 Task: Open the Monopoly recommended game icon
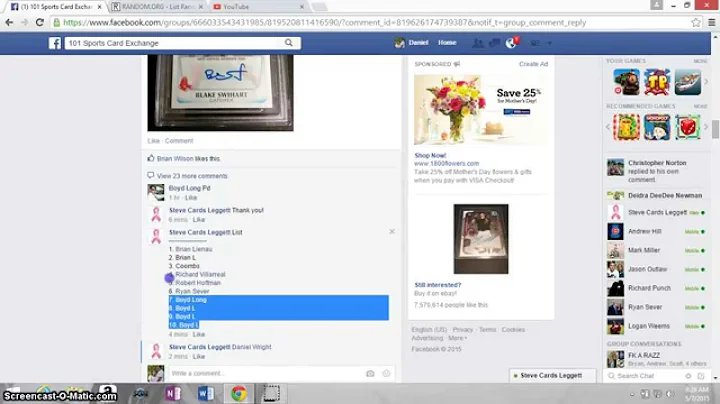657,127
